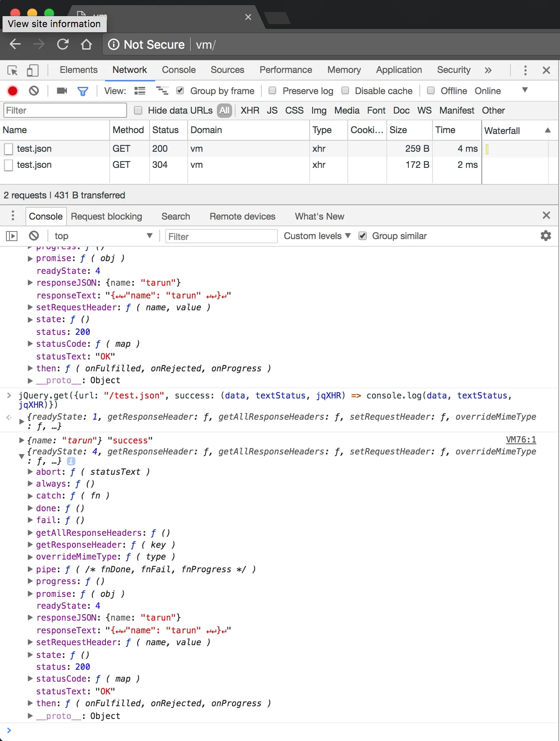The width and height of the screenshot is (560, 741).
Task: Close the DevTools panel
Action: 546,70
